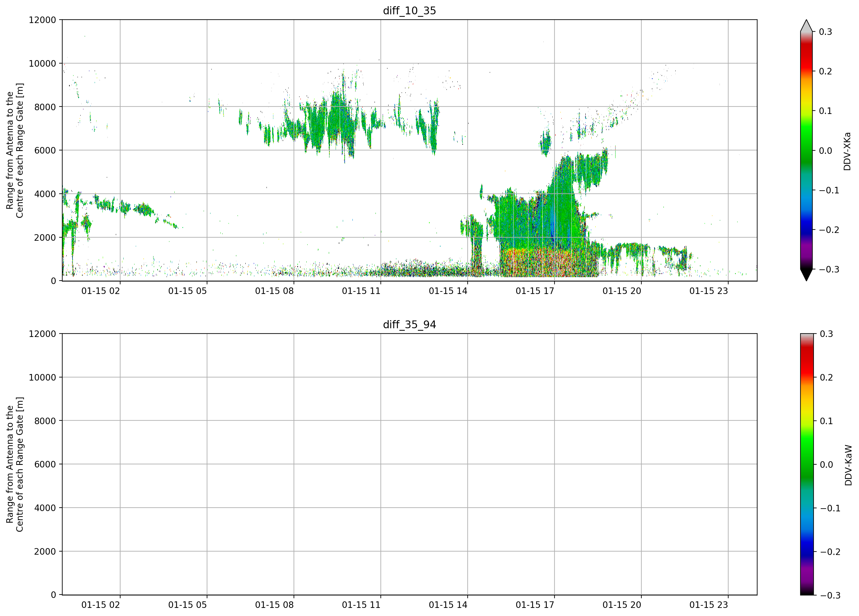Viewport: 859px width, 616px height.
Task: Click the "8000" y-tick of the diff_10_35 plot
Action: [x=45, y=107]
